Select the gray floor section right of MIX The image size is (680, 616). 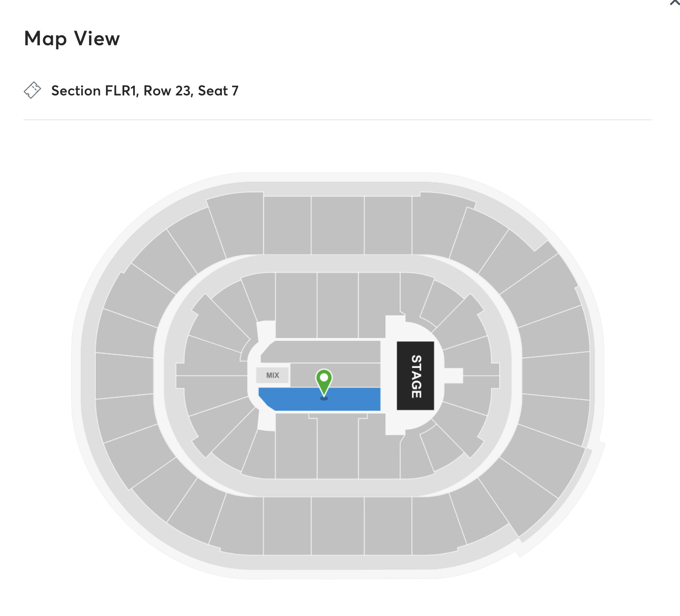pyautogui.click(x=336, y=375)
